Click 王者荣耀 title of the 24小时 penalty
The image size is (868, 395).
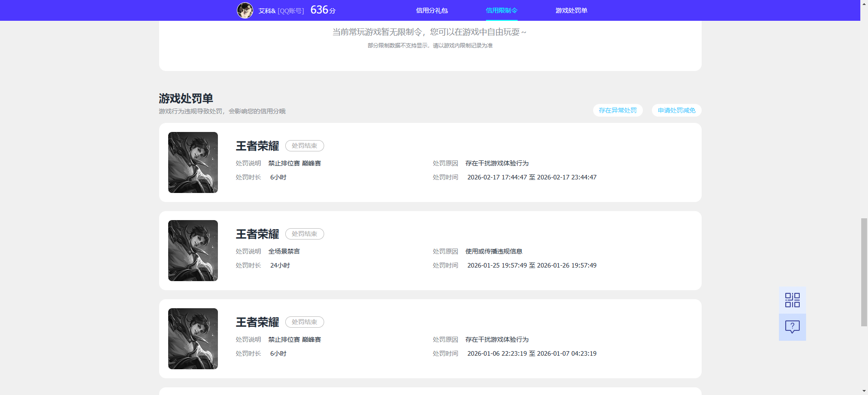tap(257, 234)
